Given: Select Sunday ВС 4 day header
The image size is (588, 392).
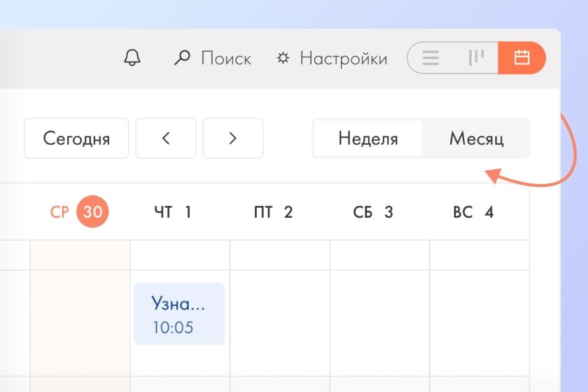Looking at the screenshot, I should (473, 212).
